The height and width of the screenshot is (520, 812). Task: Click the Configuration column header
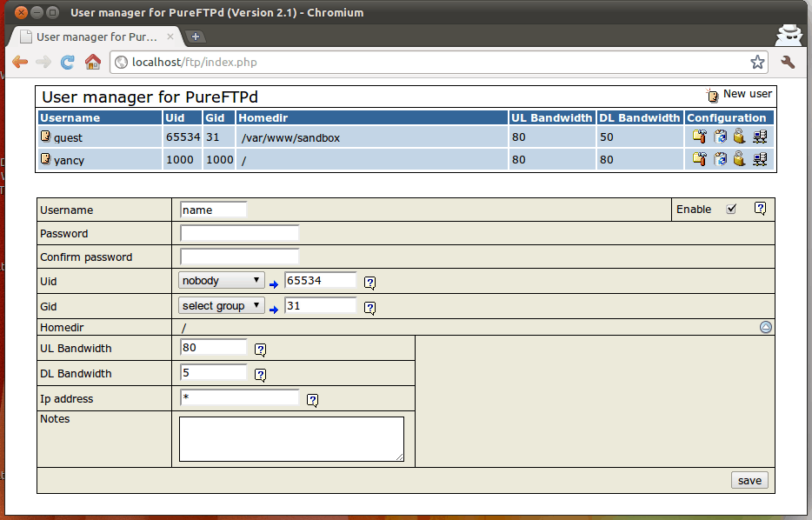(x=729, y=117)
